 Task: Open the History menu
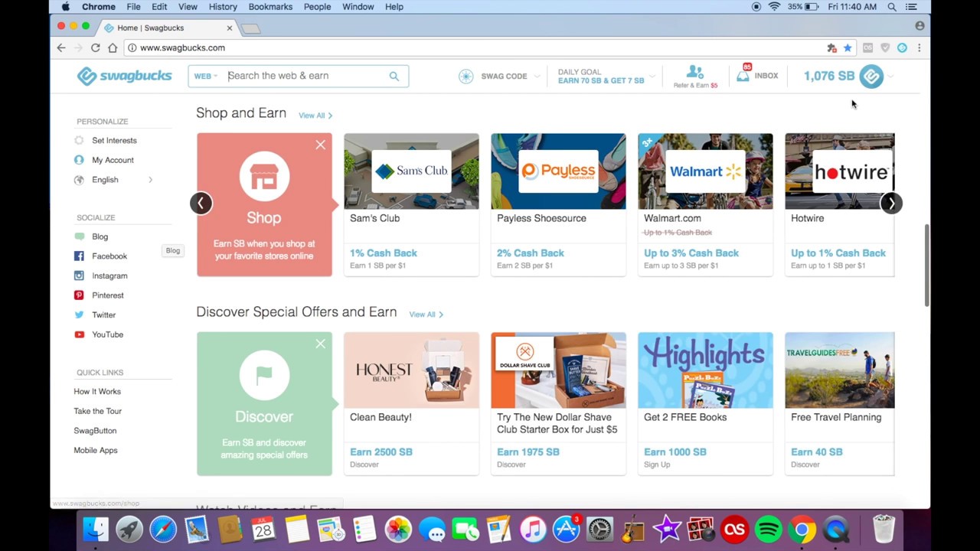[x=223, y=7]
